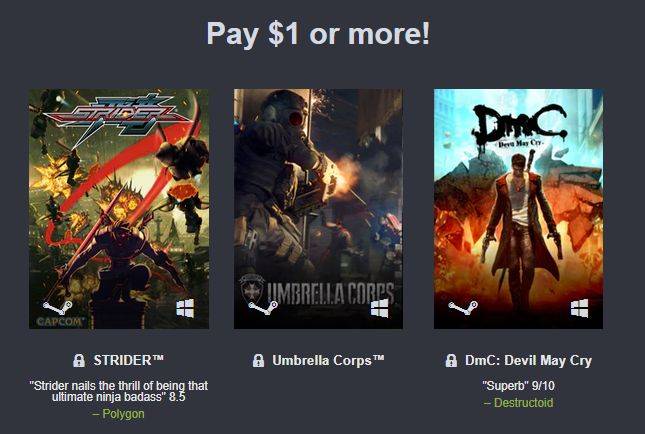645x434 pixels.
Task: Select the Umbrella Corps™ game title
Action: (328, 360)
